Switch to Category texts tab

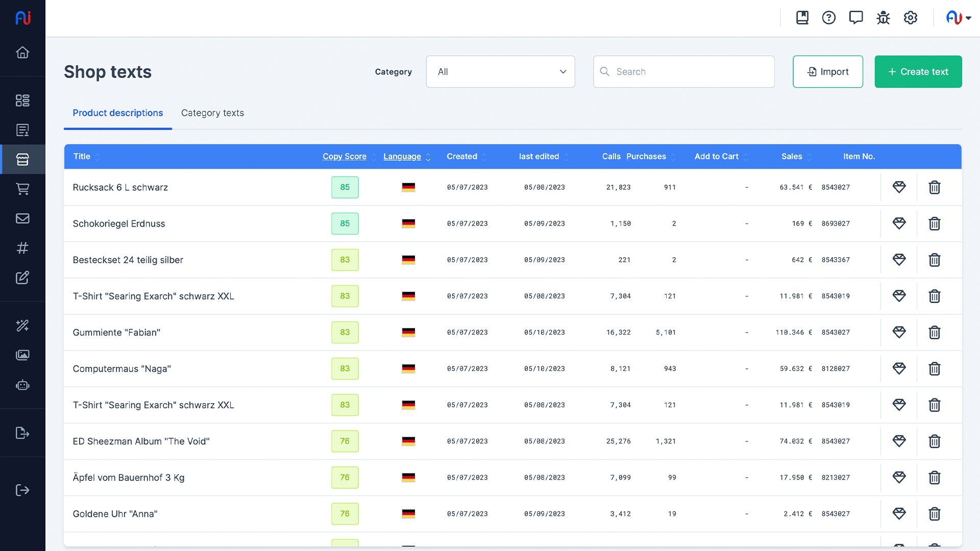point(212,113)
